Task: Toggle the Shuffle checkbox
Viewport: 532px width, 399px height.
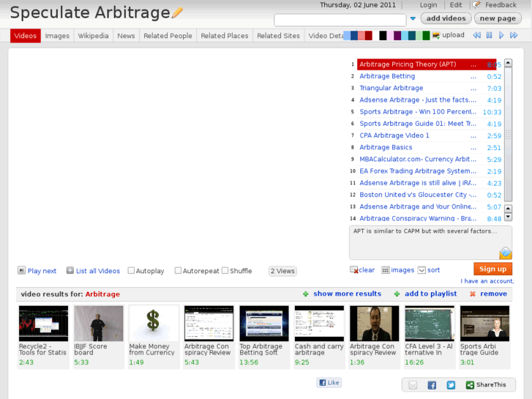Action: coord(225,271)
